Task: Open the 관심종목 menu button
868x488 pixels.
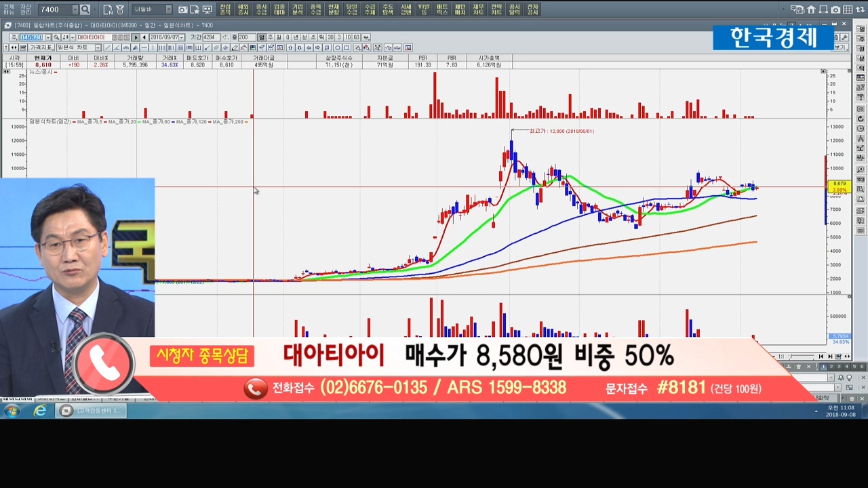Action: 225,9
